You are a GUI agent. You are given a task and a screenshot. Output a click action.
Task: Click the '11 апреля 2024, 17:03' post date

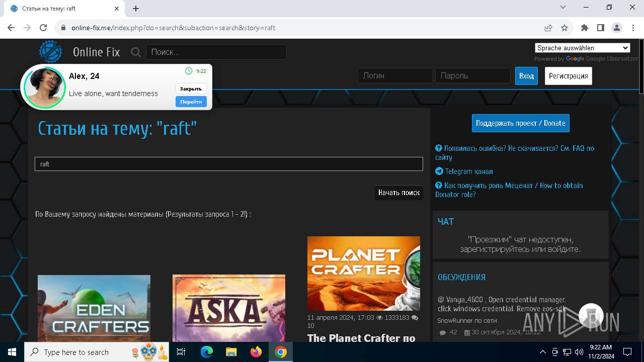[x=341, y=318]
